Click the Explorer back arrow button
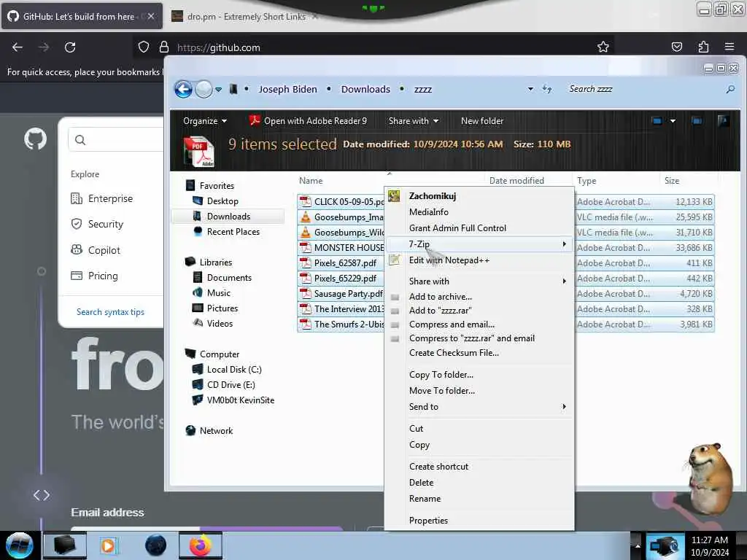 coord(183,89)
